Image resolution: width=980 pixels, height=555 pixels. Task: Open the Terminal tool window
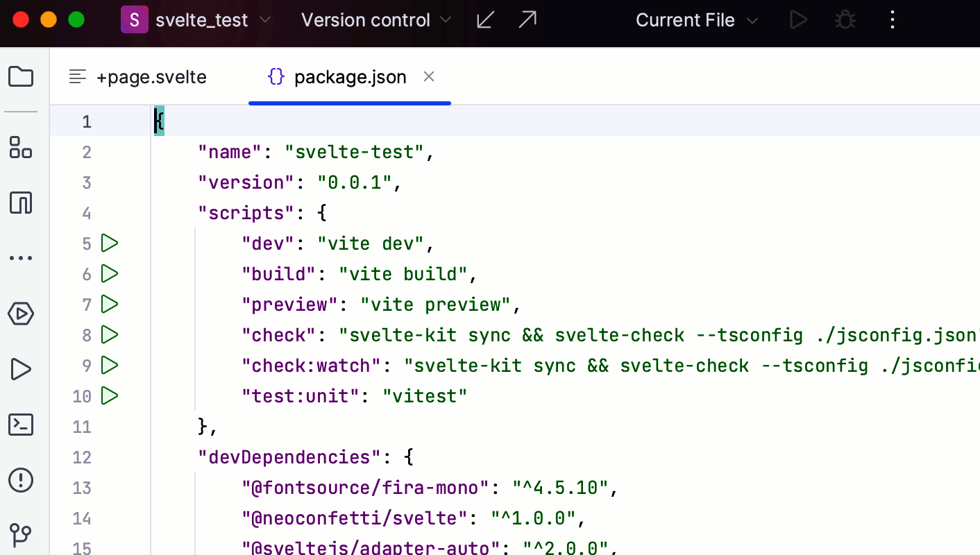(21, 425)
